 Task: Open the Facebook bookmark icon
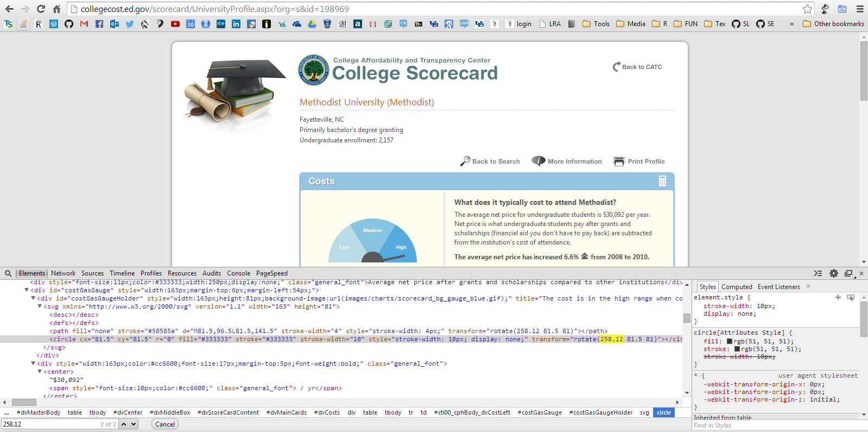pyautogui.click(x=99, y=24)
